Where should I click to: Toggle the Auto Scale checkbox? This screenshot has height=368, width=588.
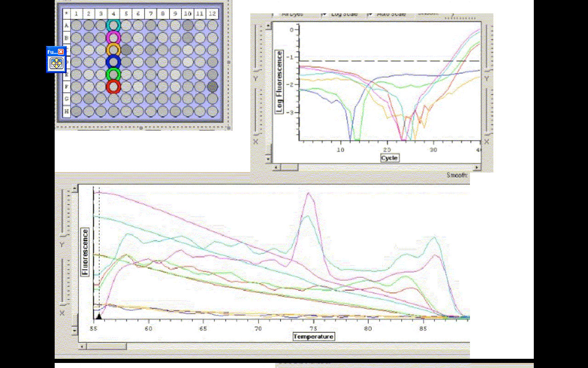pyautogui.click(x=370, y=14)
